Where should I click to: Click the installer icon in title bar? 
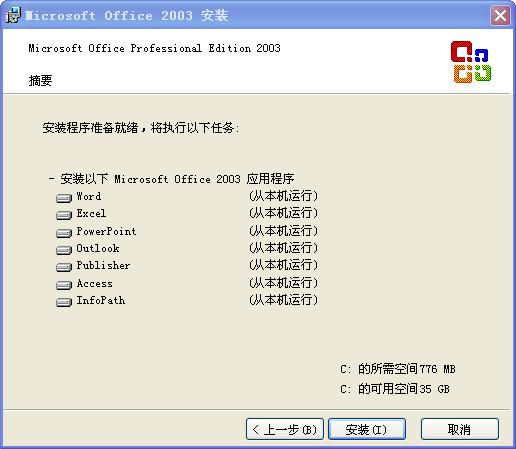[13, 15]
